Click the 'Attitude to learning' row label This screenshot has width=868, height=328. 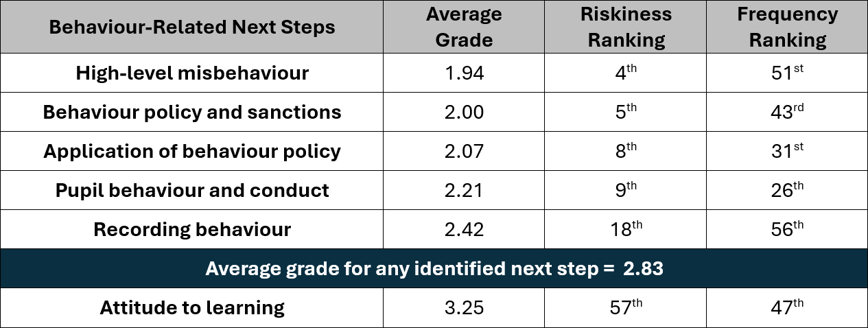point(192,308)
